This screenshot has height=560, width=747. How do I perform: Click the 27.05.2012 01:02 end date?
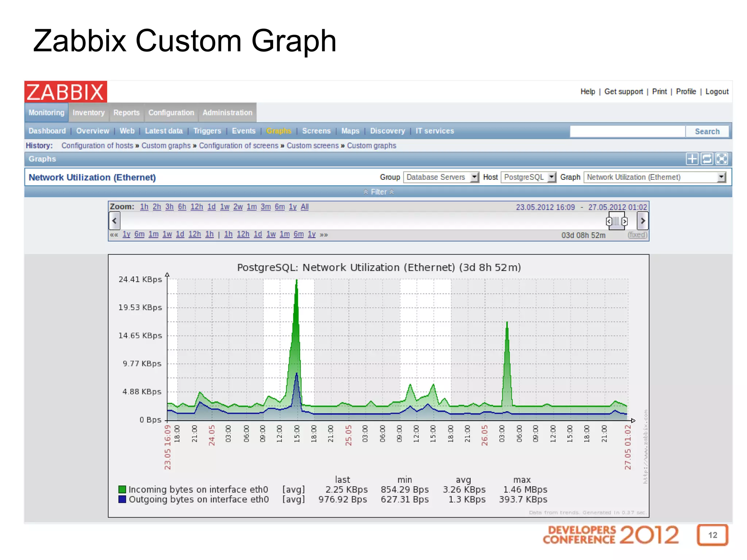pyautogui.click(x=618, y=207)
